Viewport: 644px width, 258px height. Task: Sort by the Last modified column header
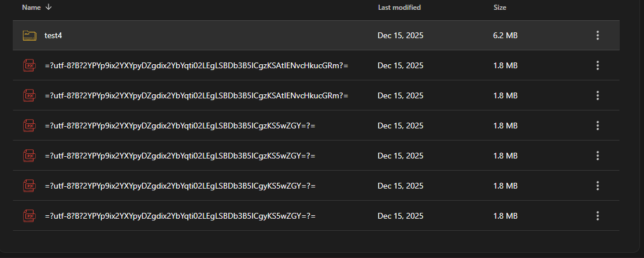click(399, 8)
